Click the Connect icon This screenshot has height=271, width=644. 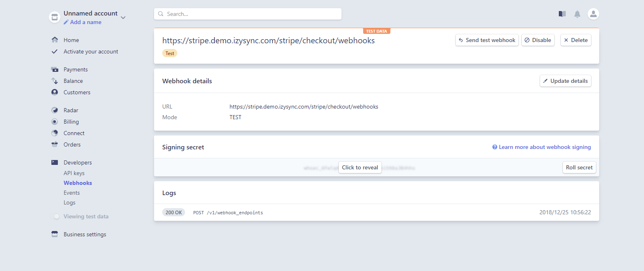[x=55, y=133]
